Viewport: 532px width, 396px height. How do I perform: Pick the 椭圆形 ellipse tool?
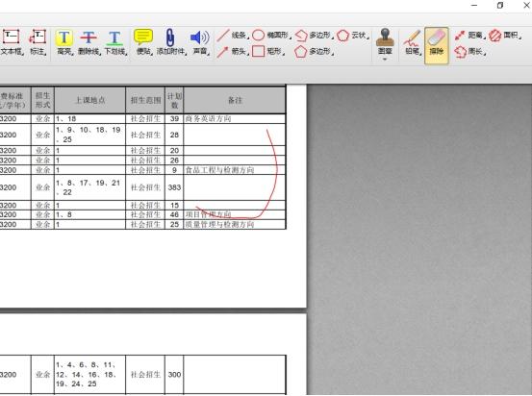(x=271, y=35)
